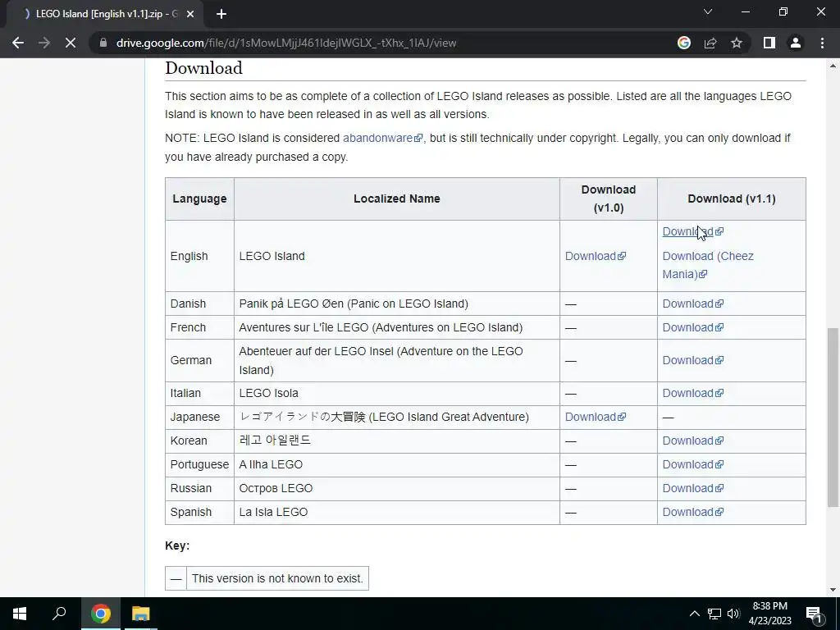Screen dimensions: 840x630
Task: Open the notification center icon
Action: click(x=814, y=614)
